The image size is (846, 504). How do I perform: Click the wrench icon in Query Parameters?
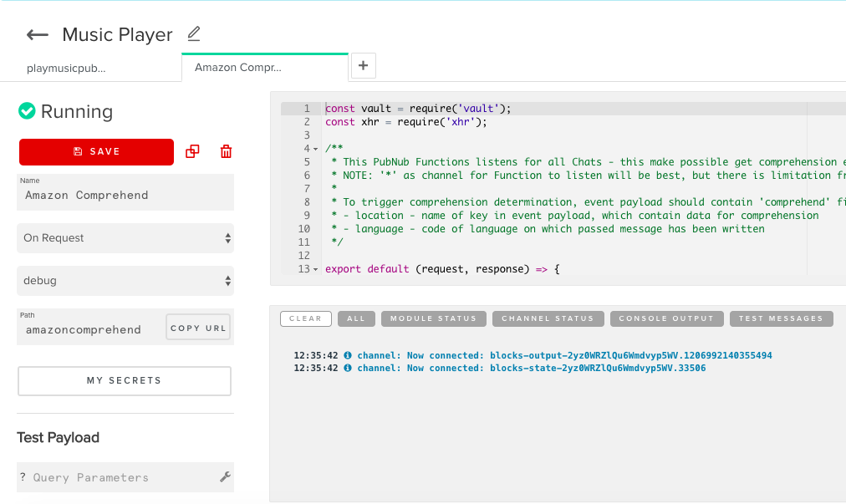(225, 476)
